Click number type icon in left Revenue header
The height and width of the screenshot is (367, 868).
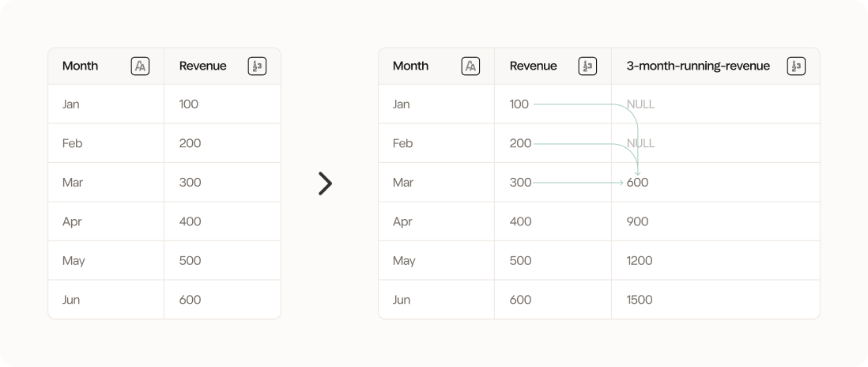(x=257, y=66)
